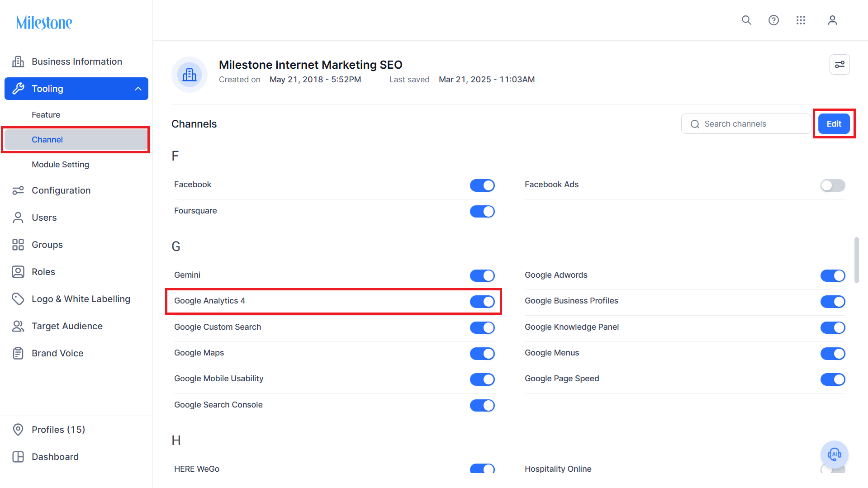The image size is (868, 488).
Task: Toggle the HERE WeGo channel switch
Action: coord(482,469)
